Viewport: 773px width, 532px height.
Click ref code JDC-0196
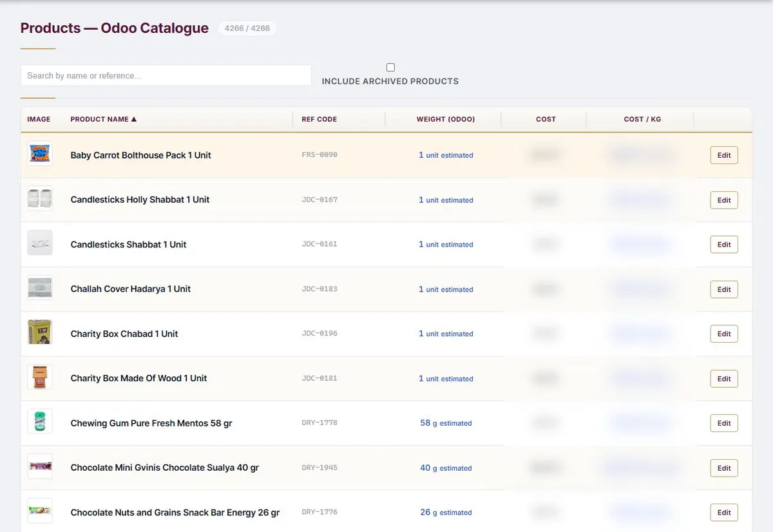pyautogui.click(x=320, y=334)
